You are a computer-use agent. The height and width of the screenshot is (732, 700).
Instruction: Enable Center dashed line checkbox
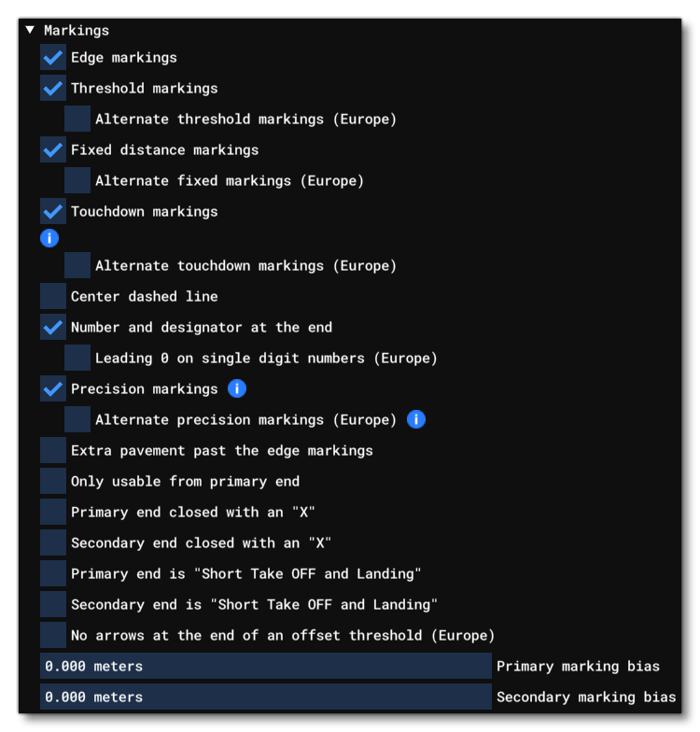53,297
